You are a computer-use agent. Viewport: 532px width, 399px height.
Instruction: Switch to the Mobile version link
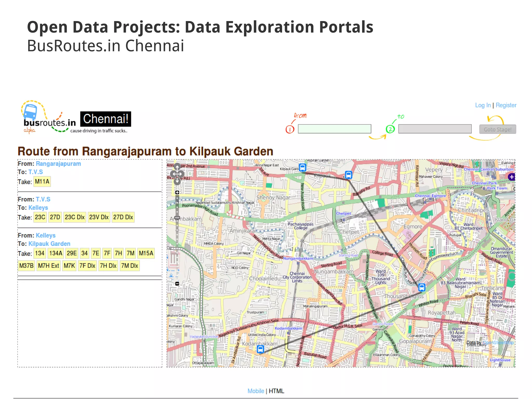point(256,391)
